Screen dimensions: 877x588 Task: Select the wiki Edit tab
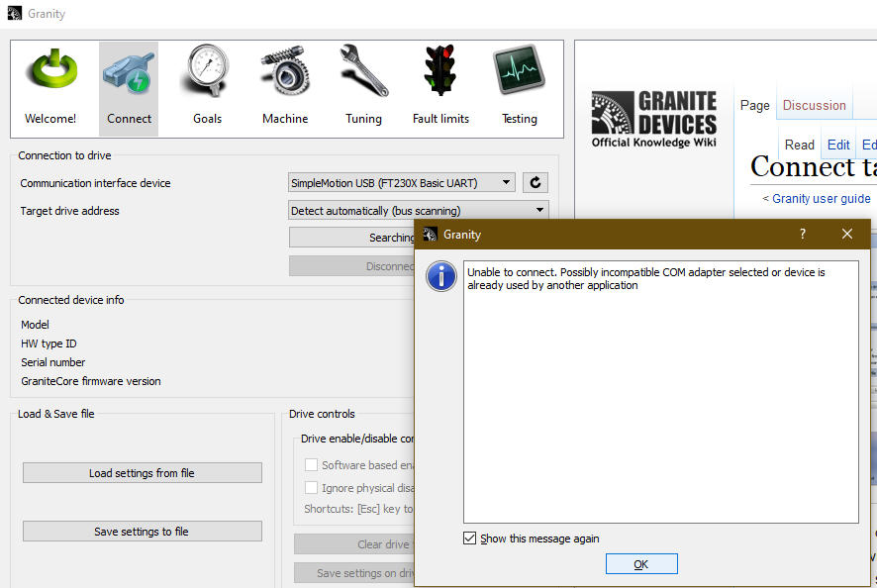pos(838,145)
